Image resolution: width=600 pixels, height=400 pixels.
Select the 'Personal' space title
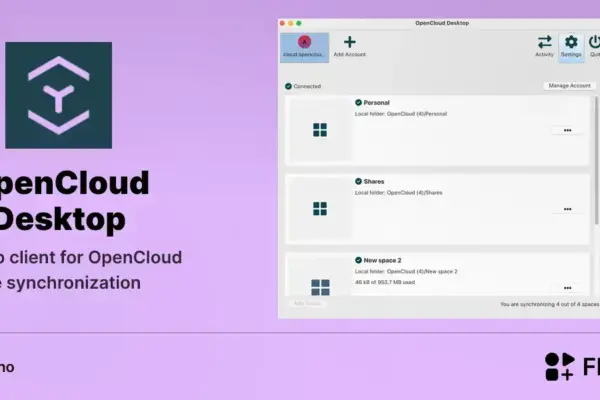pyautogui.click(x=377, y=103)
